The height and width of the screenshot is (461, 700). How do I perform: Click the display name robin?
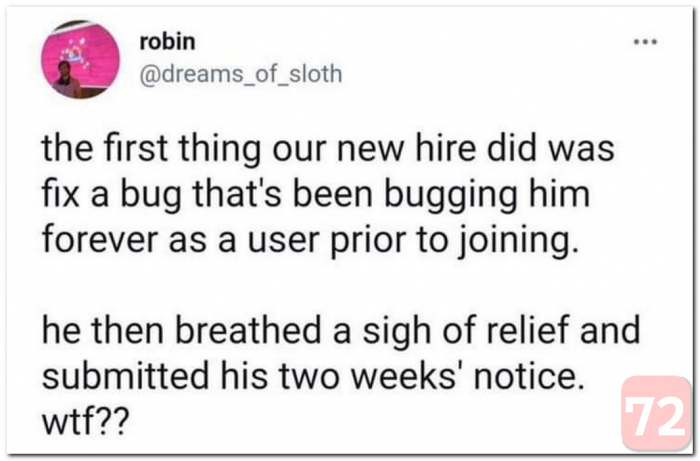click(164, 46)
